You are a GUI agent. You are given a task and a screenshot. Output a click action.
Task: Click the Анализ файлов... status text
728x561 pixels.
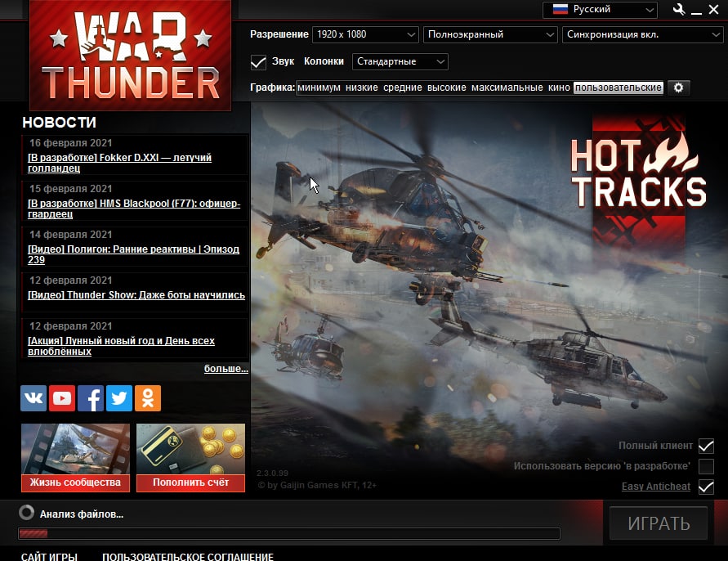(81, 514)
